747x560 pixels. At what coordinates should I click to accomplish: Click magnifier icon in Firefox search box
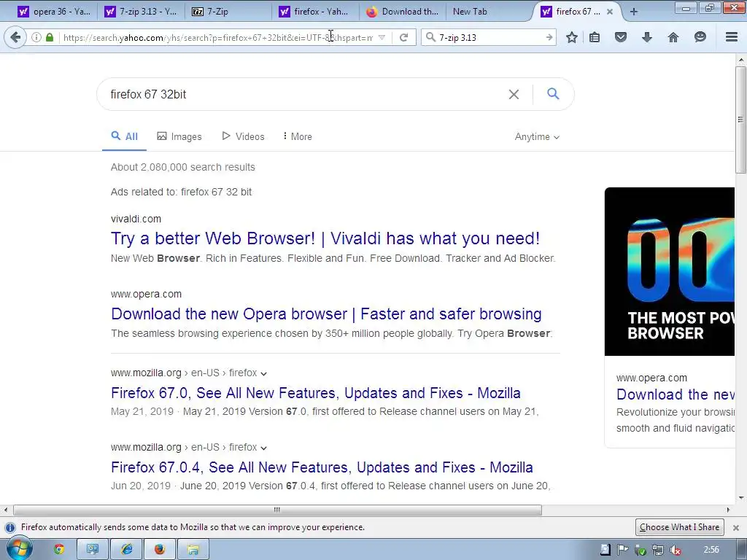pos(430,37)
